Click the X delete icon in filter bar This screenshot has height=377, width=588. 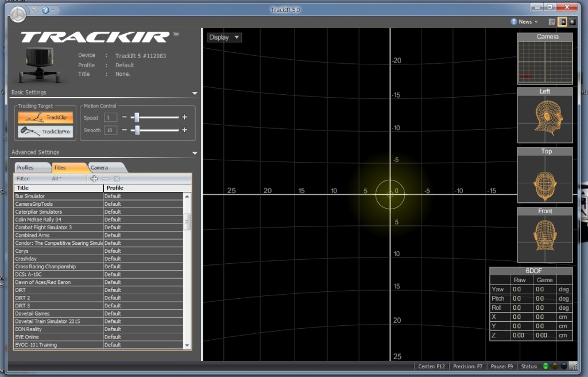pyautogui.click(x=117, y=179)
